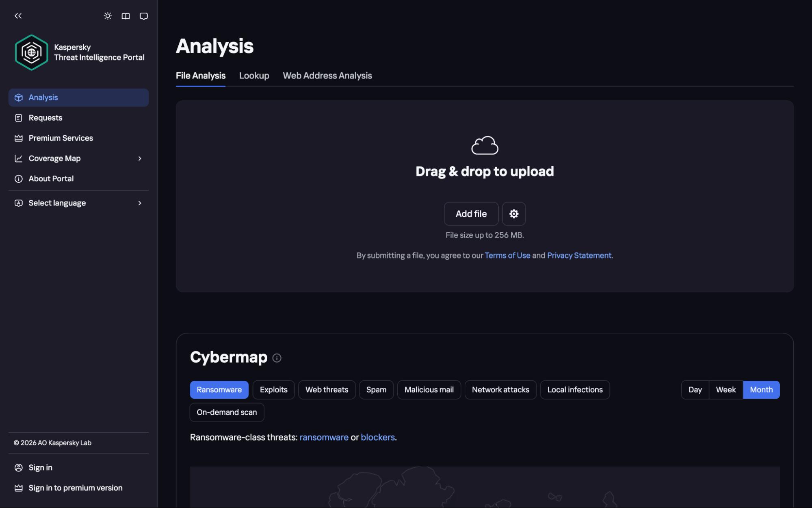
Task: Open the Cybermap info tooltip
Action: click(277, 358)
